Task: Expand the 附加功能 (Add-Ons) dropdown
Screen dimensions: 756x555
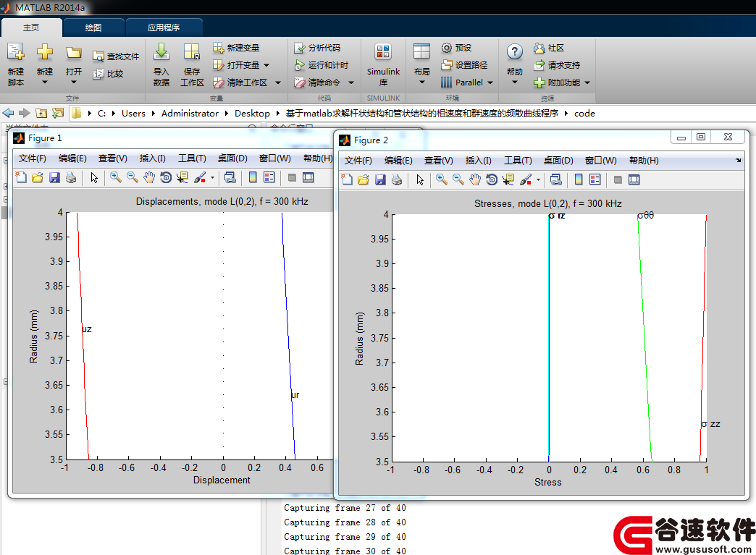Action: pos(587,82)
